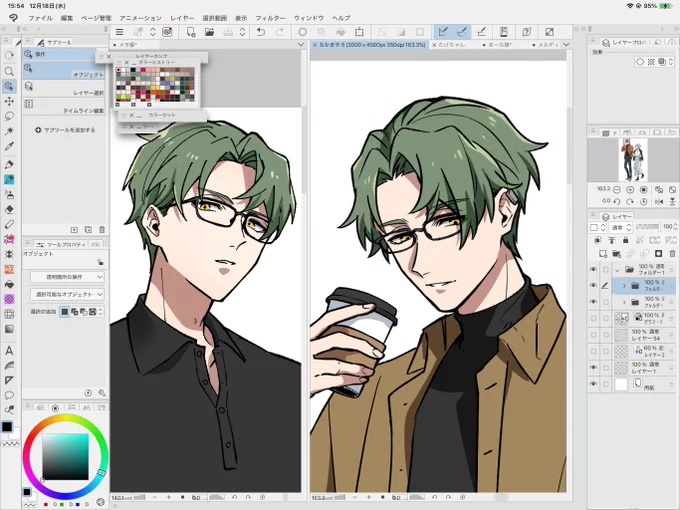Select the Fill bucket tool
Image resolution: width=680 pixels, height=510 pixels.
coord(9,284)
